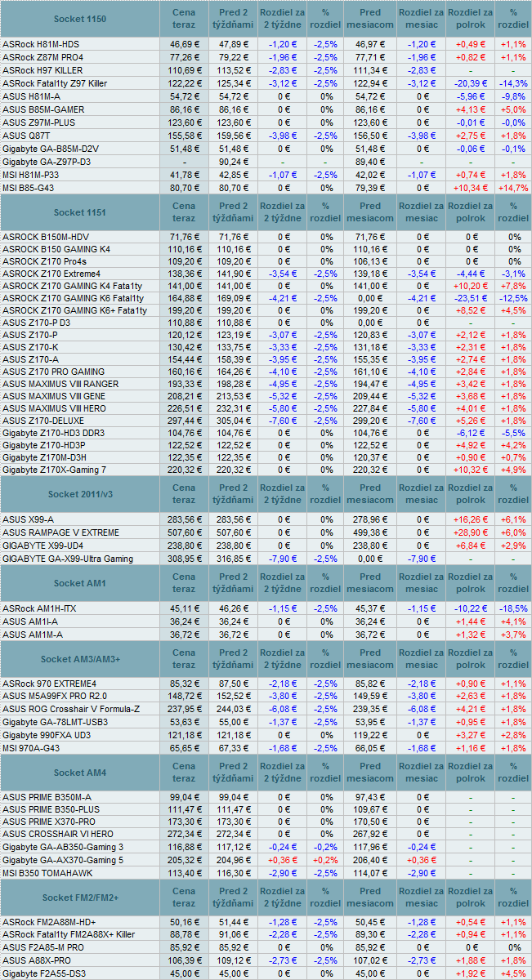532x980 pixels.
Task: Click the Socket 1151 section header
Action: 79,212
